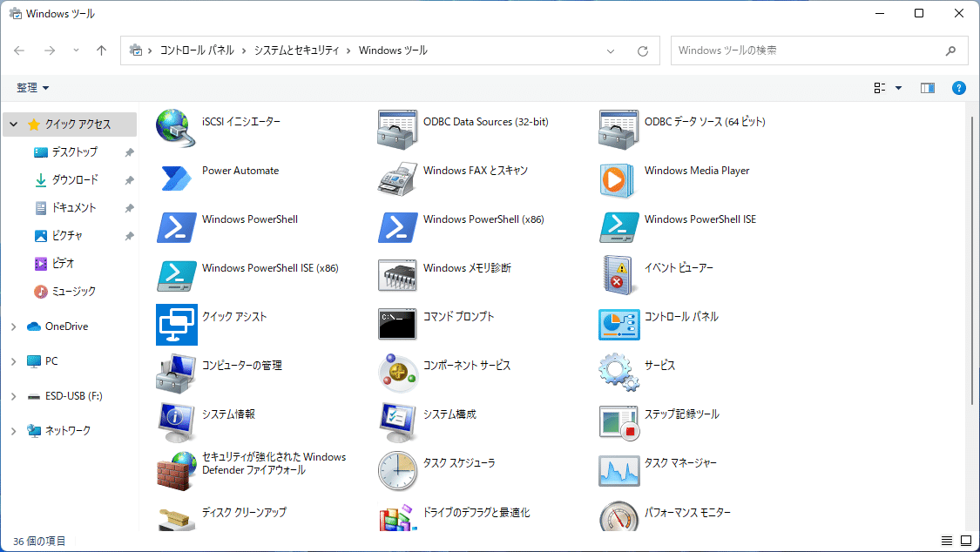Screen dimensions: 980x552
Task: Click システムとセキュリティ in the address breadcrumb
Action: tap(296, 50)
